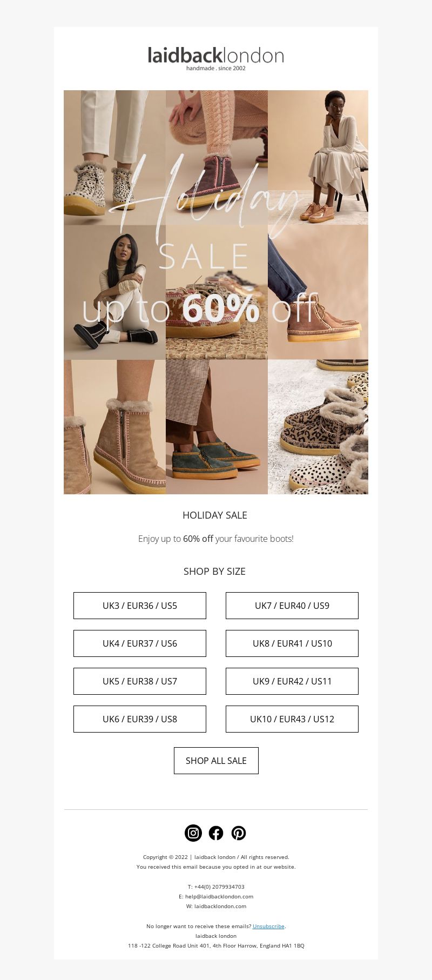The image size is (432, 980).
Task: Click the SHOP ALL SALE button
Action: point(216,761)
